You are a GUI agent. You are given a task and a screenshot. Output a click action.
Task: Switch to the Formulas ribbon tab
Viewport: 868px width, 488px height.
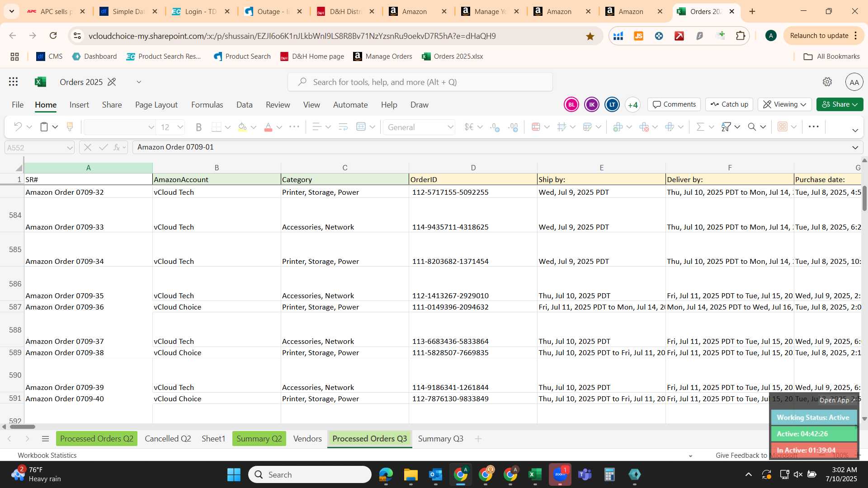pyautogui.click(x=207, y=105)
